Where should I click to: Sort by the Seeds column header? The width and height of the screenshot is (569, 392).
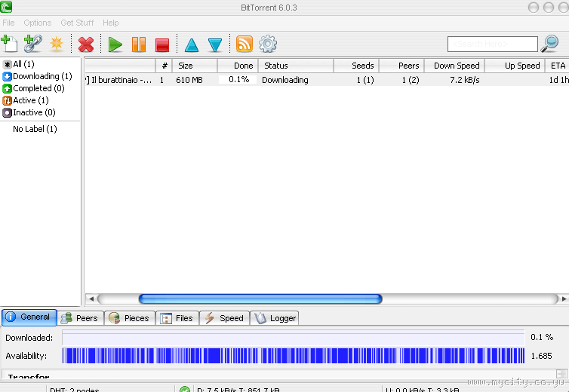click(x=356, y=66)
